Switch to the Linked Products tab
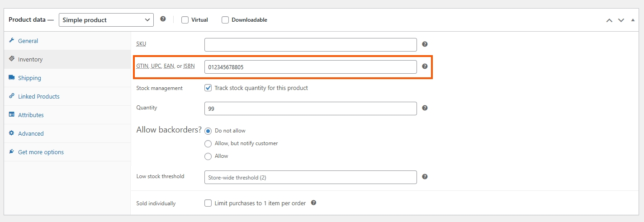The image size is (644, 222). point(38,97)
